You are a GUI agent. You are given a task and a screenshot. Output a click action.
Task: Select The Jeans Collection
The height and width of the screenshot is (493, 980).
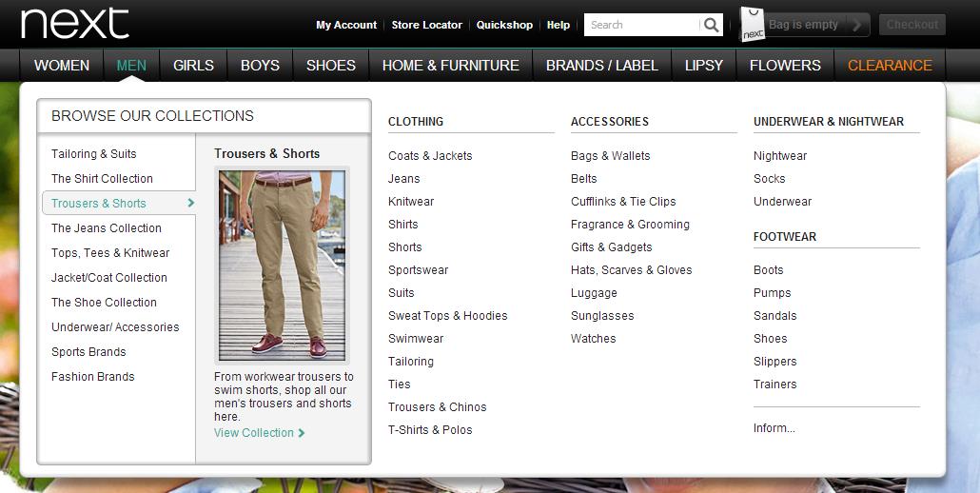(x=107, y=228)
